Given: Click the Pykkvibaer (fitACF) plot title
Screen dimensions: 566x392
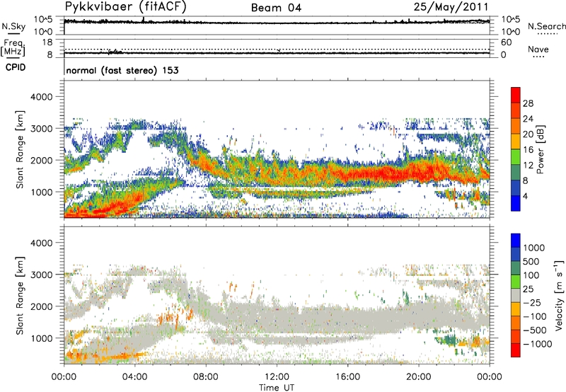Looking at the screenshot, I should coord(125,7).
